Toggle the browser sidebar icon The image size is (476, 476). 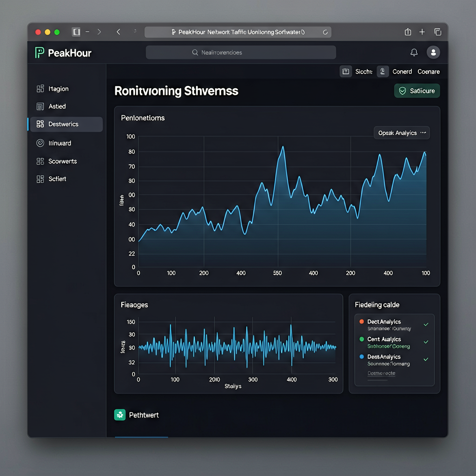tap(76, 32)
